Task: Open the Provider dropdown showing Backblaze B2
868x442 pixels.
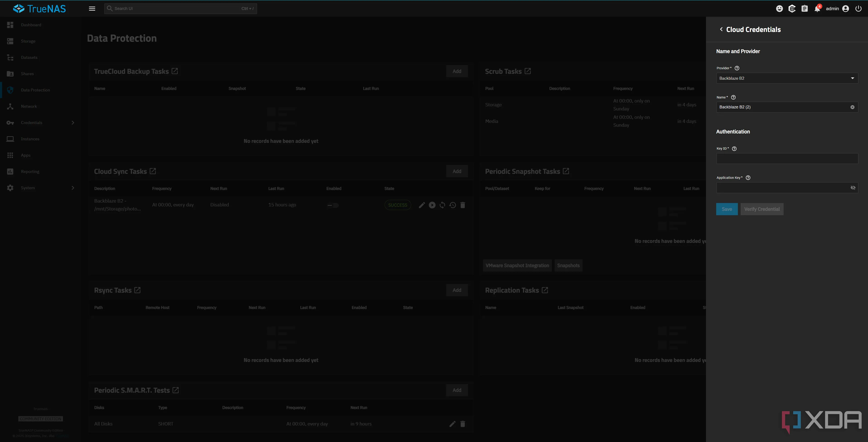Action: (787, 78)
